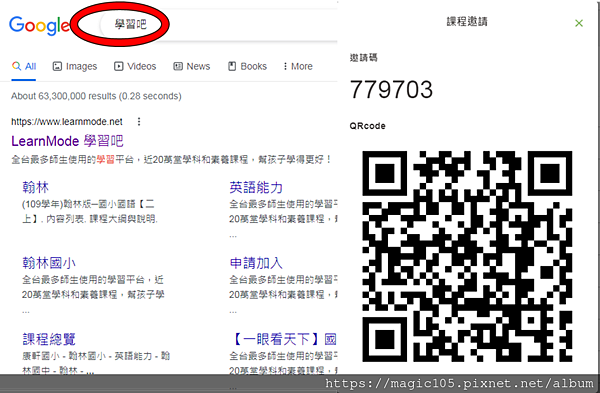Click the invitation code 779703
600x393 pixels.
391,90
